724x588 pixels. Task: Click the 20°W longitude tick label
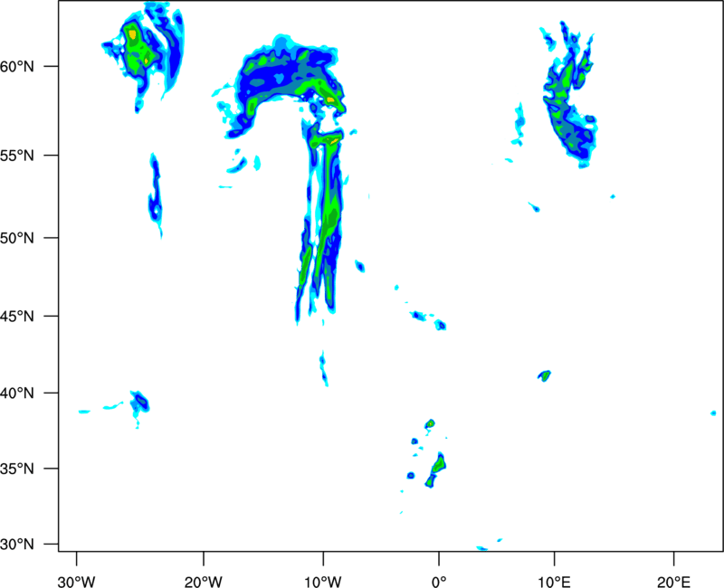pos(204,582)
